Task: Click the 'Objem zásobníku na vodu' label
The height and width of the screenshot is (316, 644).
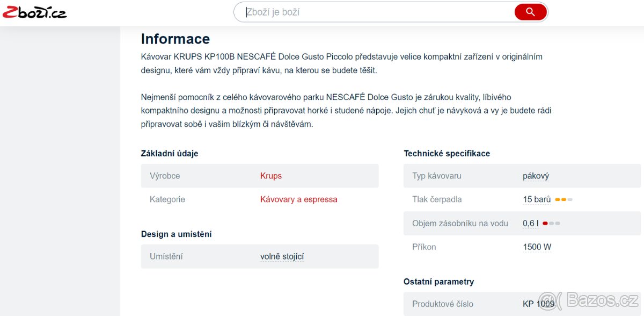Action: pos(460,223)
